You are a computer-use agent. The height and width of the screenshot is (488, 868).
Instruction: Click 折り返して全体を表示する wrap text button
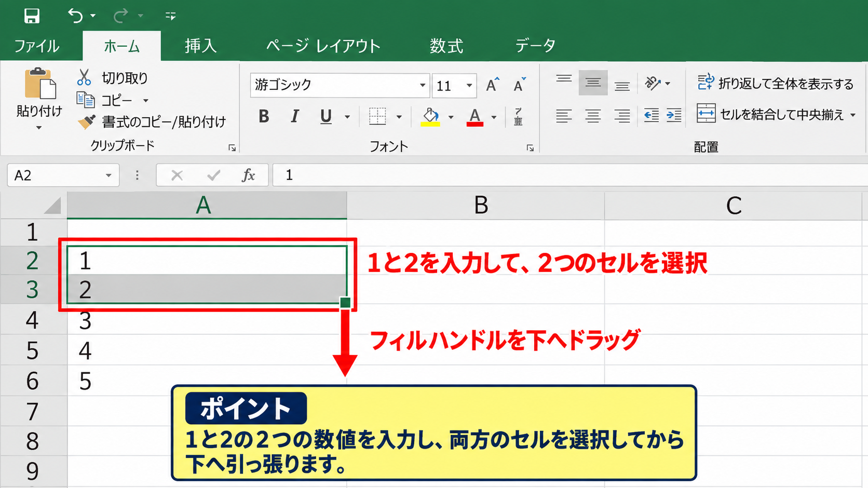(x=775, y=83)
